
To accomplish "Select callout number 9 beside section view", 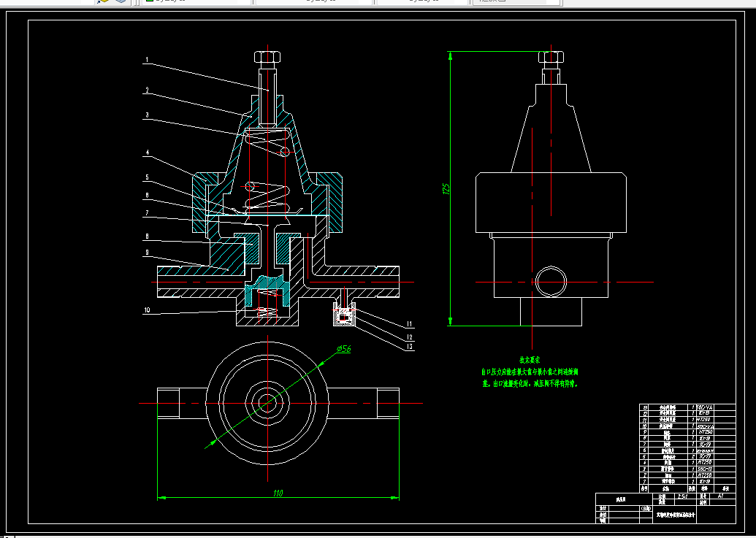I will point(147,253).
